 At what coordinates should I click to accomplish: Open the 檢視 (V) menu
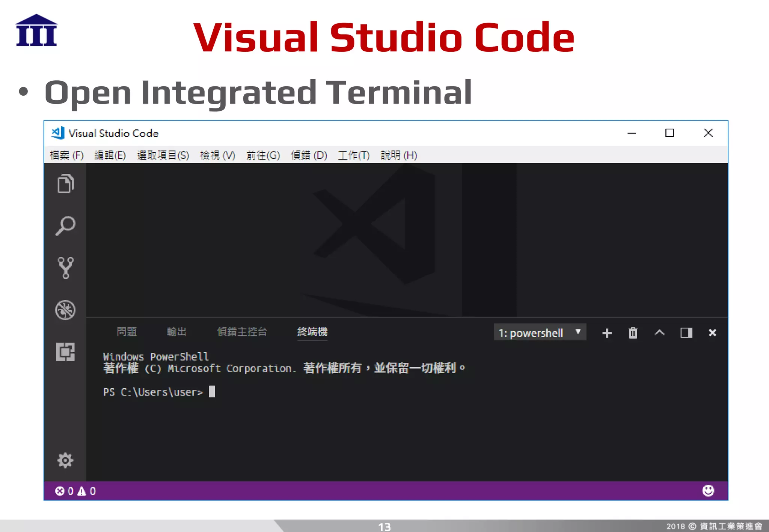tap(217, 155)
